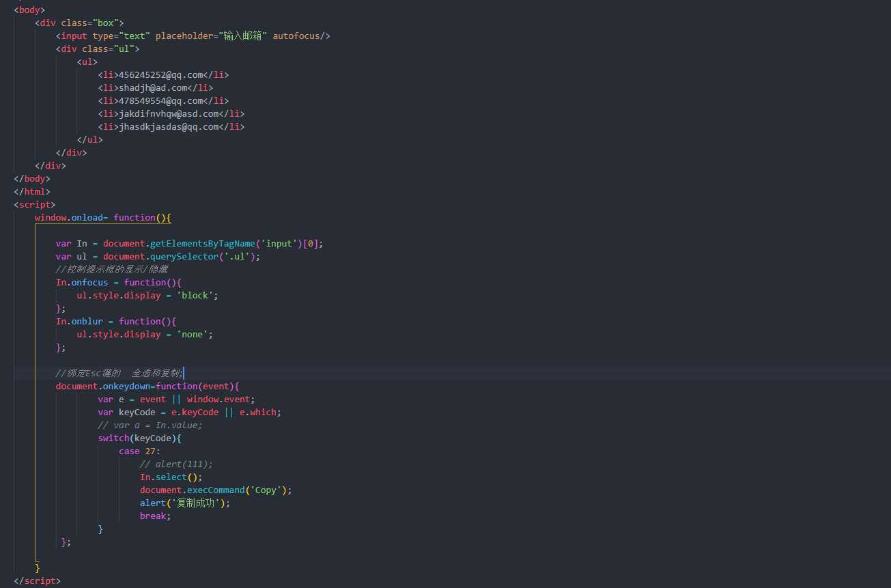This screenshot has width=891, height=588.
Task: Click the commented alert(111) line
Action: click(176, 464)
